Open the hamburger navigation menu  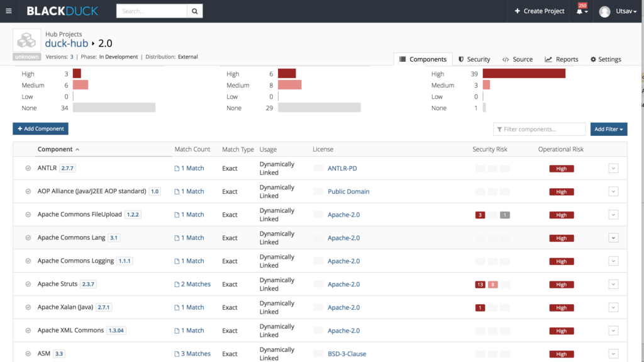9,11
